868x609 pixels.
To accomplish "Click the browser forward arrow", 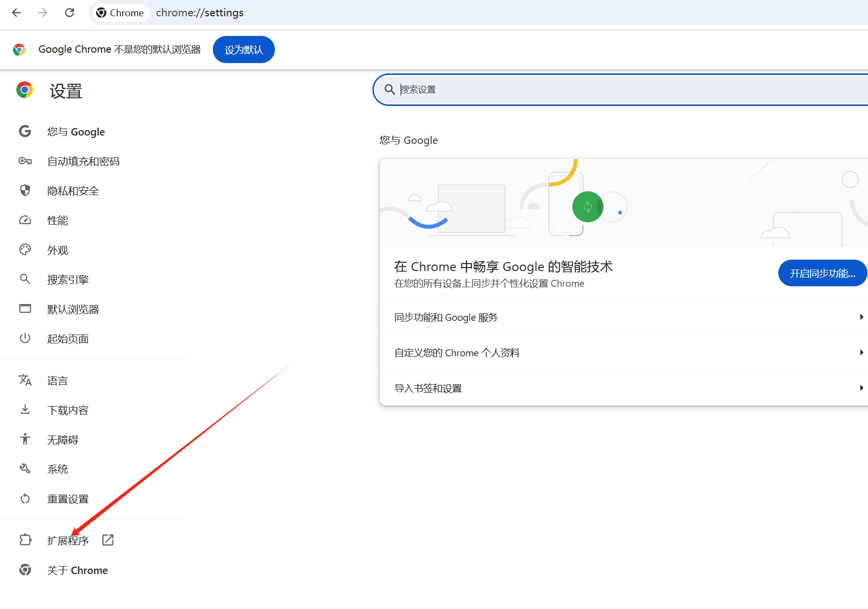I will pos(43,13).
